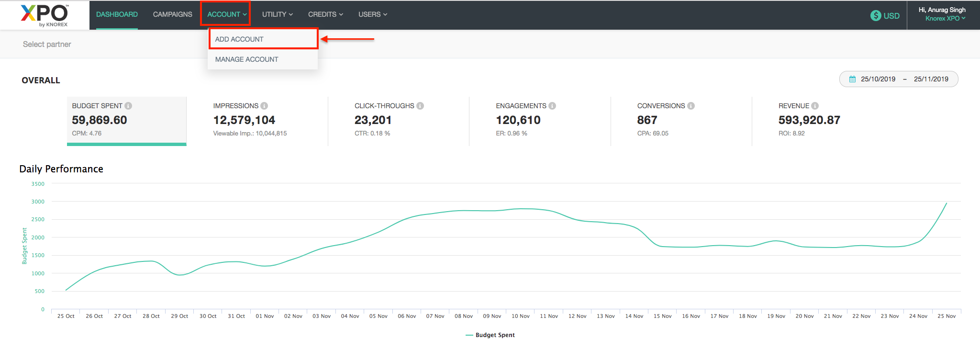The width and height of the screenshot is (980, 350).
Task: Go to the Campaigns tab
Action: [x=172, y=14]
